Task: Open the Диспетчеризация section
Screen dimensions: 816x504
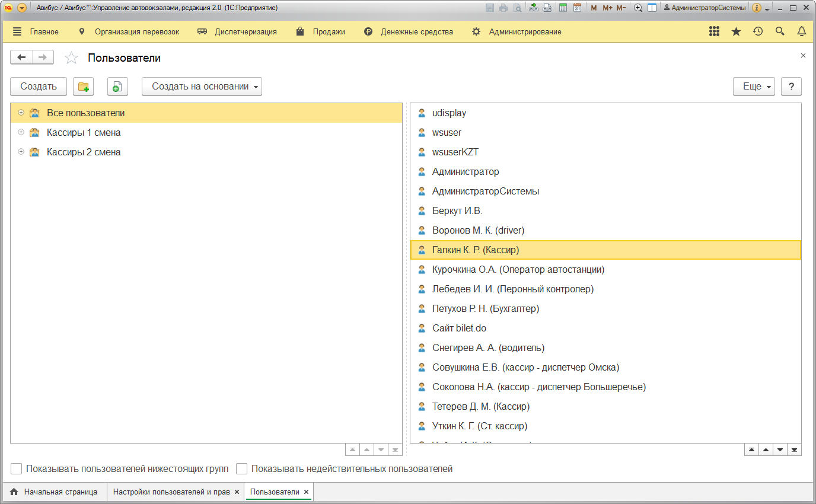Action: 237,31
